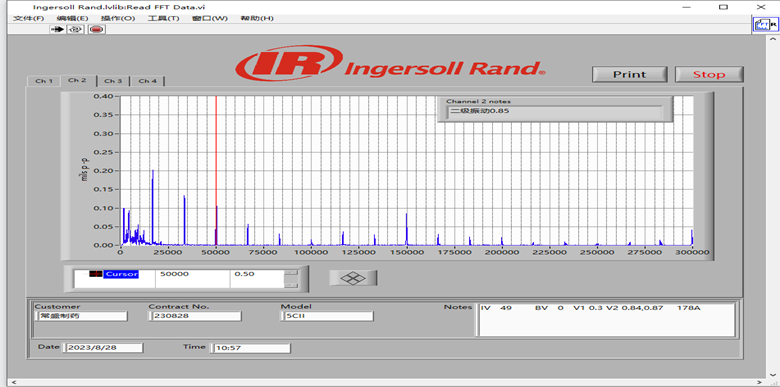Select the Ch 4 tab
The height and width of the screenshot is (387, 780).
148,81
